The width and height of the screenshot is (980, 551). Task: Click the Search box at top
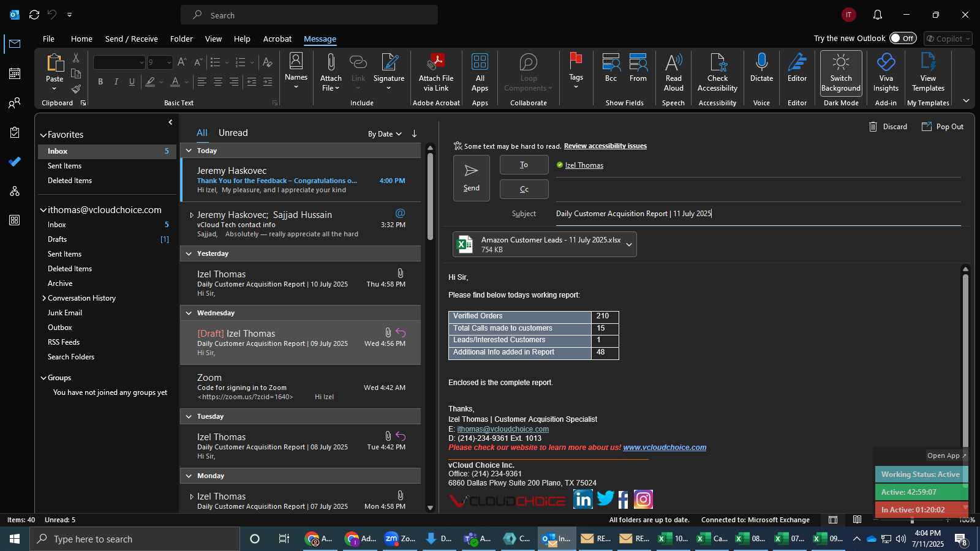tap(309, 15)
